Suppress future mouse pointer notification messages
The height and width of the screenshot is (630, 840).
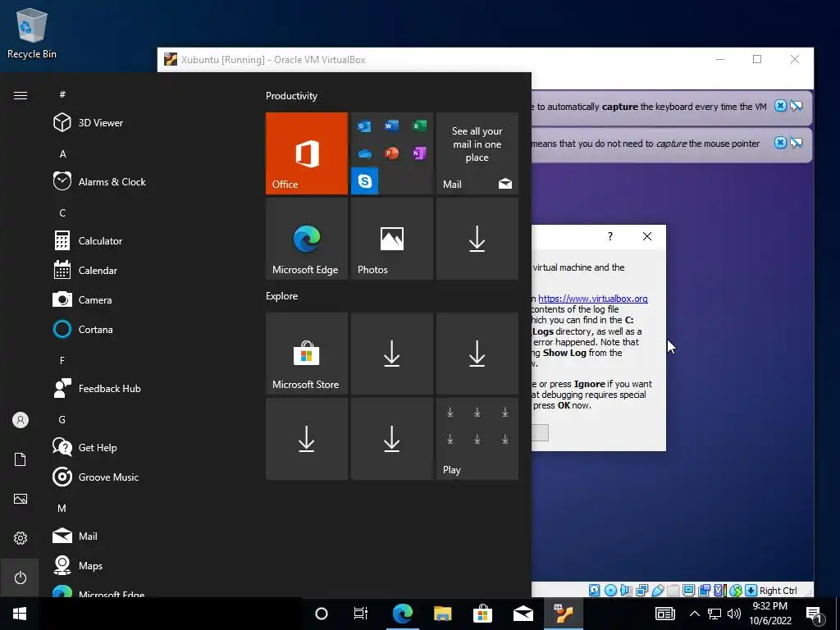(797, 143)
